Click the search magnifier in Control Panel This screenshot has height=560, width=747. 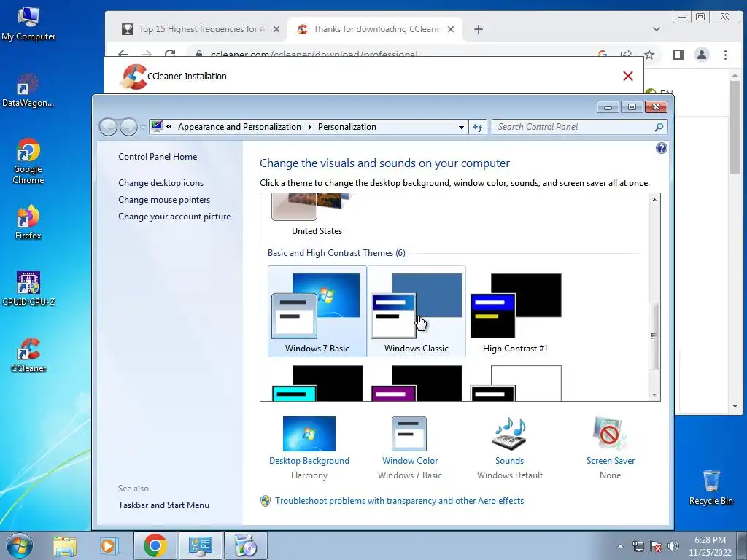click(x=659, y=127)
